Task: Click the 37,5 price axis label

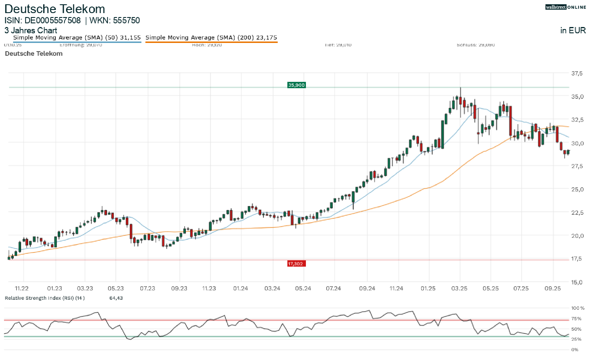Action: [x=577, y=73]
